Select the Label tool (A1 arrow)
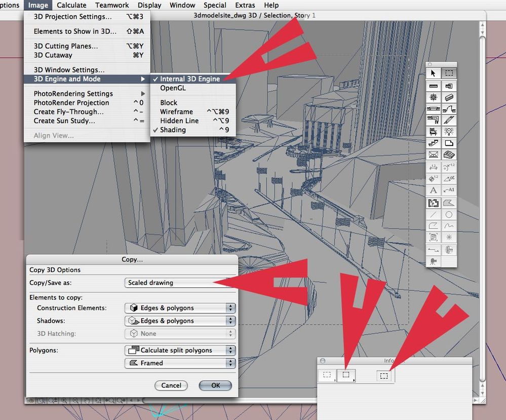 pos(449,190)
